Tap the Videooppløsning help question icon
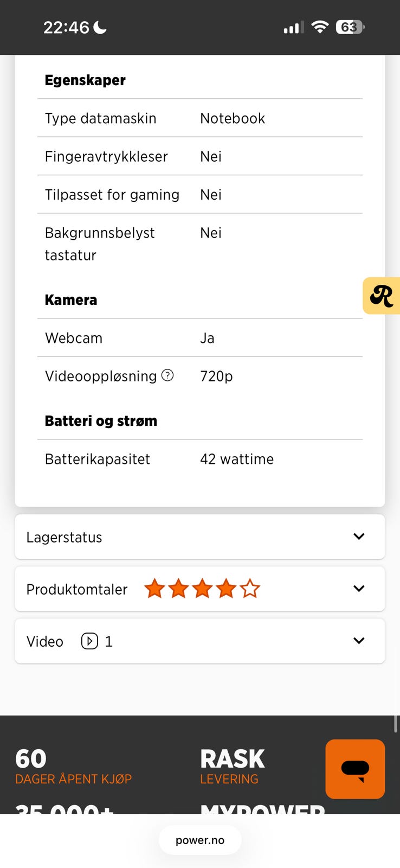 [168, 375]
